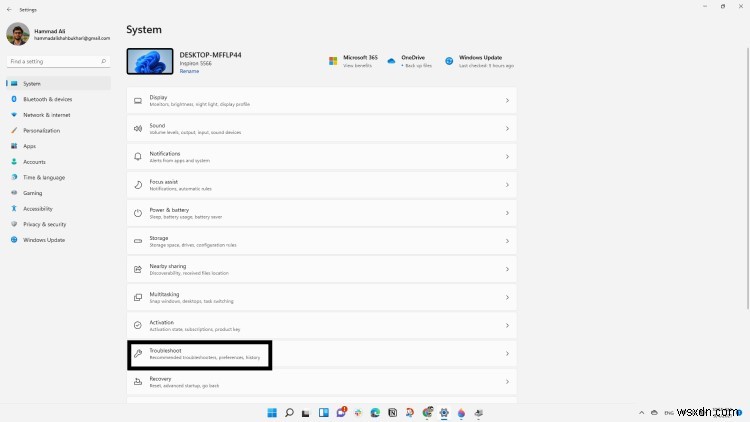
Task: Open Notion from the taskbar
Action: (x=392, y=412)
